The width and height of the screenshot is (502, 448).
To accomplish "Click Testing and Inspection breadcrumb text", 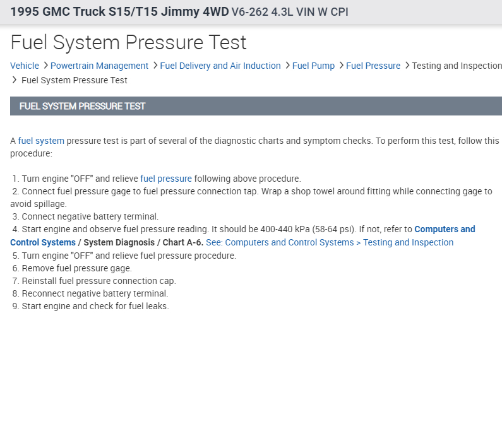I will tap(457, 66).
